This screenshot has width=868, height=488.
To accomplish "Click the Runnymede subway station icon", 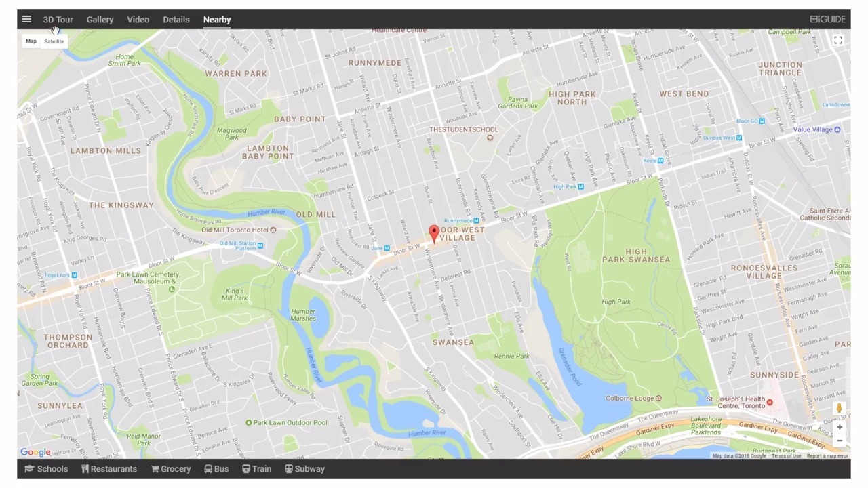I will 476,220.
